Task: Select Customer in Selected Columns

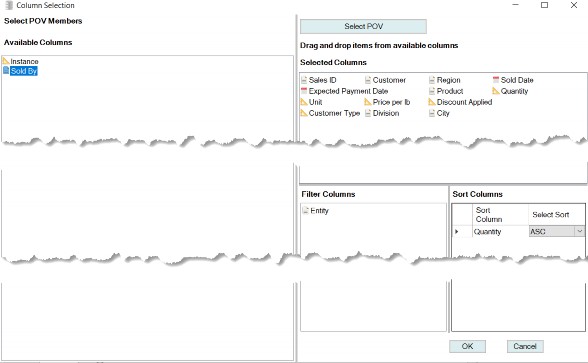Action: click(x=389, y=80)
